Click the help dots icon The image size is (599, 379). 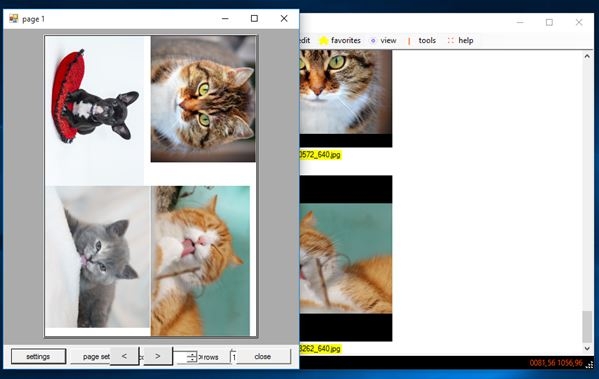451,40
